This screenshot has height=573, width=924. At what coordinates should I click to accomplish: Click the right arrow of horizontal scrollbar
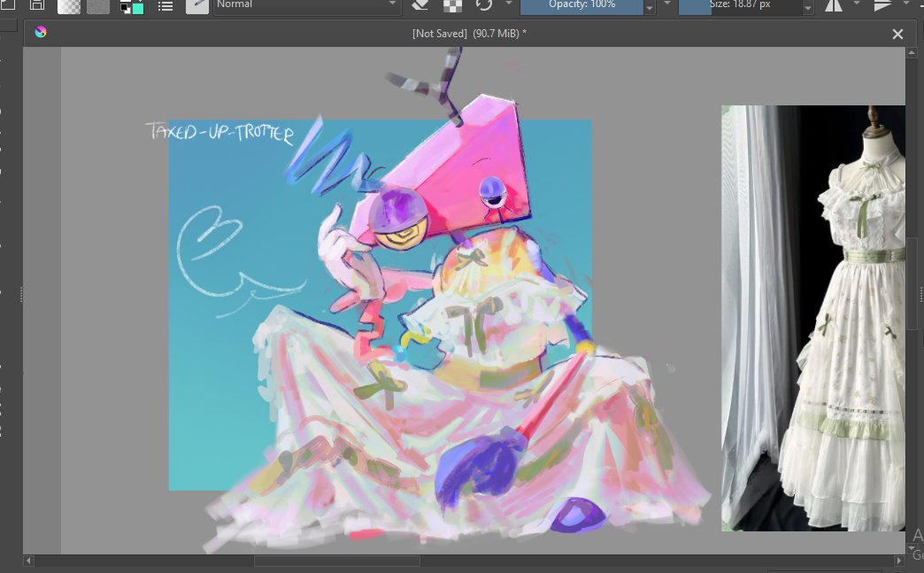tap(898, 561)
